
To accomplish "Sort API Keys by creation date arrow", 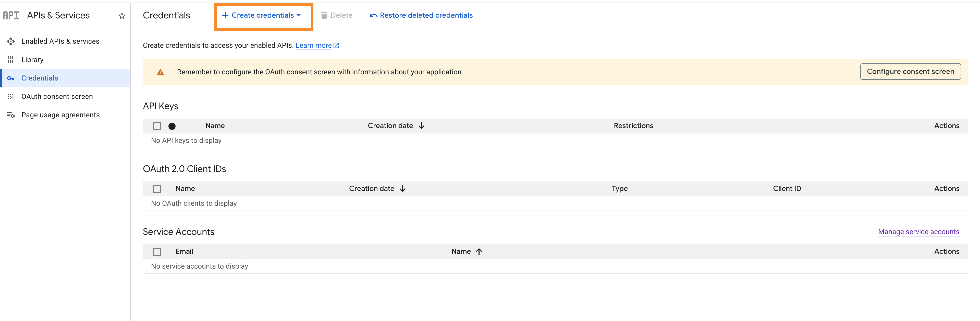I will click(421, 126).
